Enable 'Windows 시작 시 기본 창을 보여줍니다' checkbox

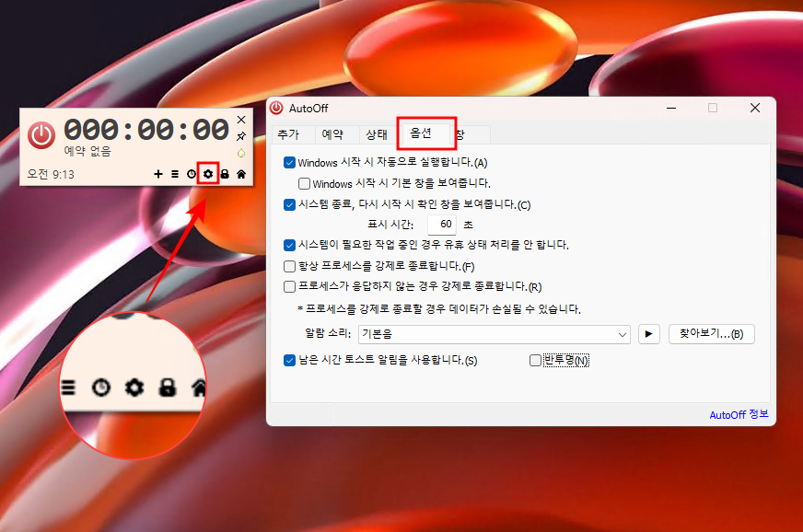(304, 183)
